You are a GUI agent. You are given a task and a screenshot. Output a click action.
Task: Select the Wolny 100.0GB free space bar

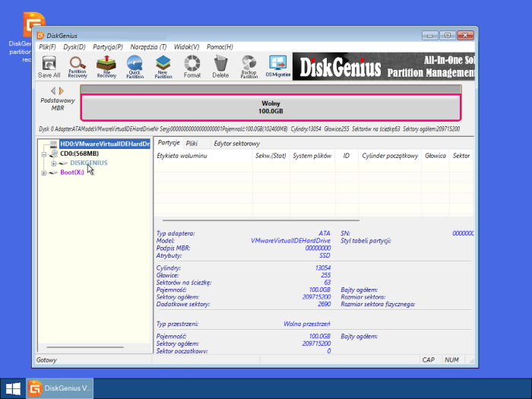271,108
